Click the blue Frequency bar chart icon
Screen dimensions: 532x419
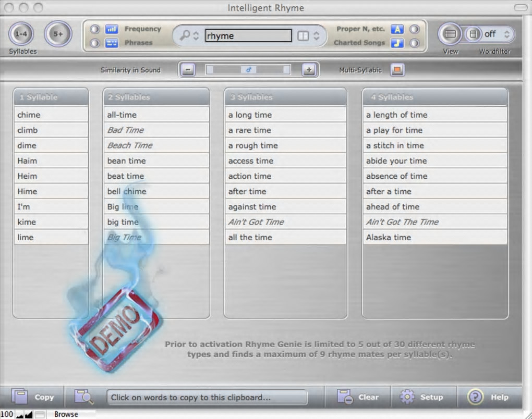pyautogui.click(x=111, y=29)
